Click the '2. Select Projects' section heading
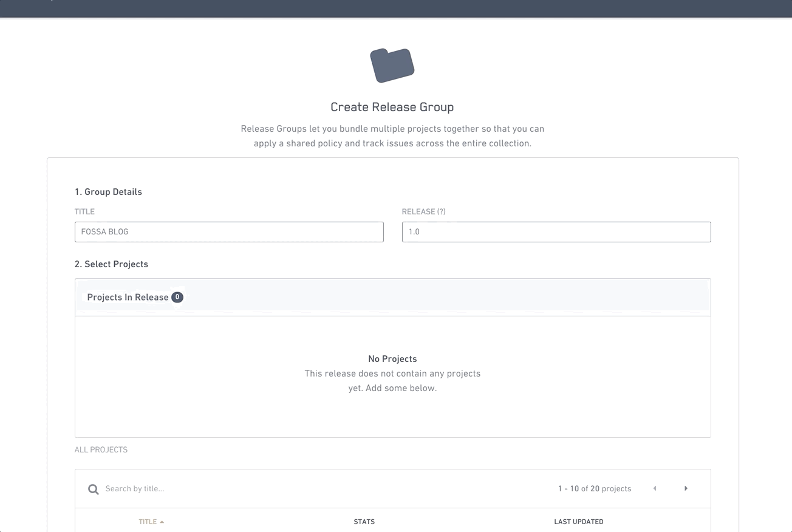 [111, 264]
